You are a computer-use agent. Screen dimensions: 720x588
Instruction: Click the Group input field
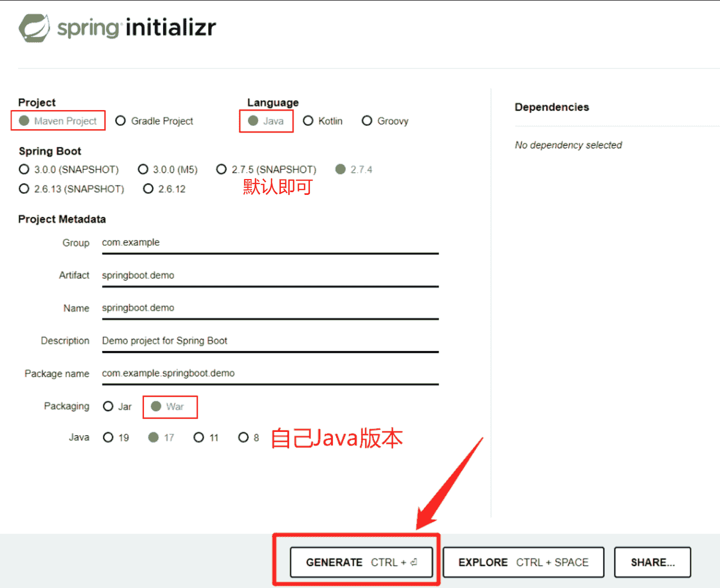point(269,243)
